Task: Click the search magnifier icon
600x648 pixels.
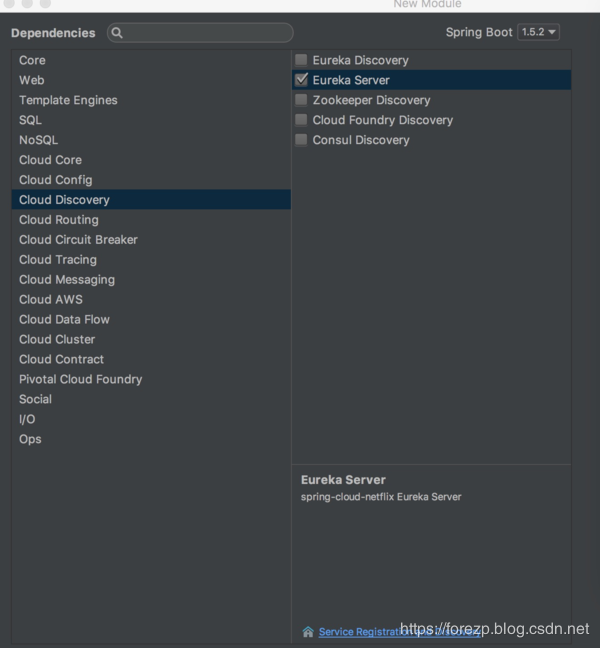Action: tap(117, 33)
